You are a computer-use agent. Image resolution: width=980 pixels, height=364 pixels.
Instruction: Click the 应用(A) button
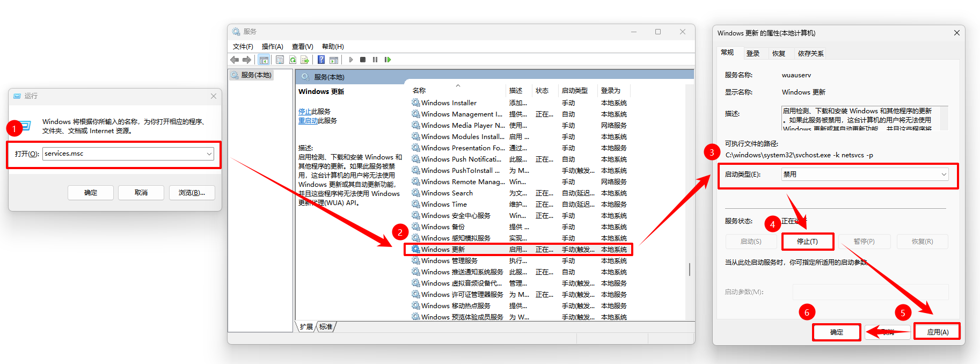pos(938,332)
